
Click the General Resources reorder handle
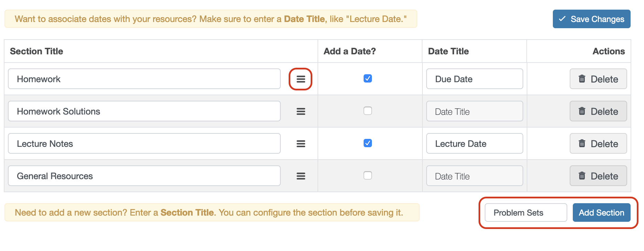tap(301, 176)
